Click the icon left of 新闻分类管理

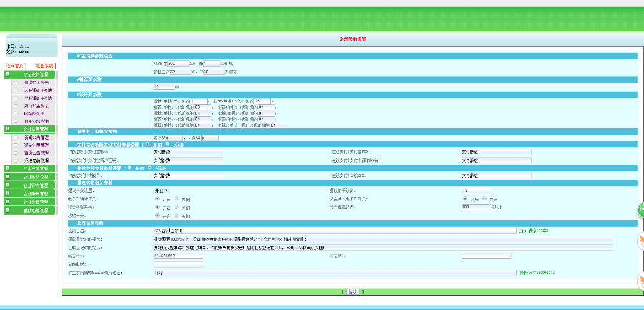tap(16, 137)
